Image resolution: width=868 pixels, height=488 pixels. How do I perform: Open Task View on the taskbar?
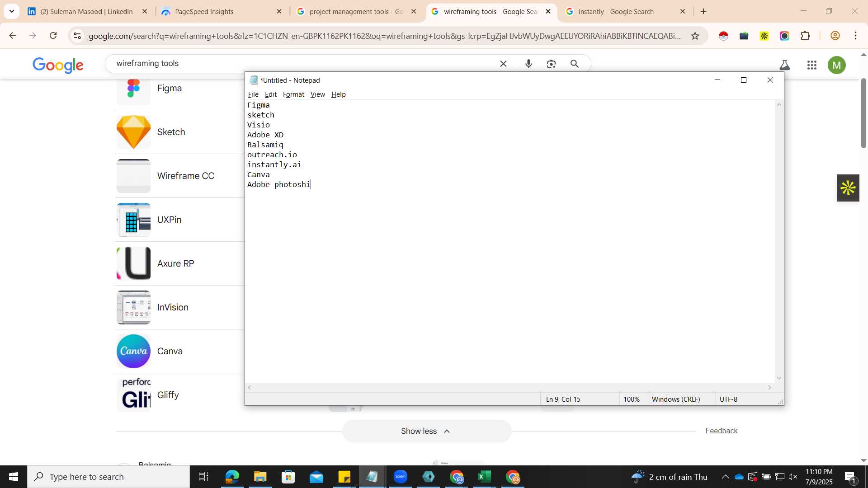coord(203,477)
